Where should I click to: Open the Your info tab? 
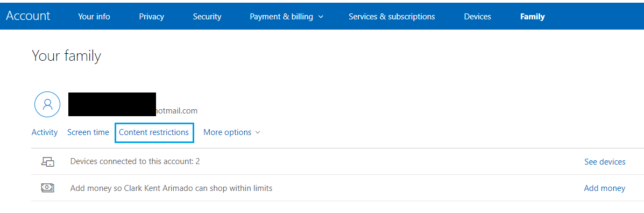(94, 17)
